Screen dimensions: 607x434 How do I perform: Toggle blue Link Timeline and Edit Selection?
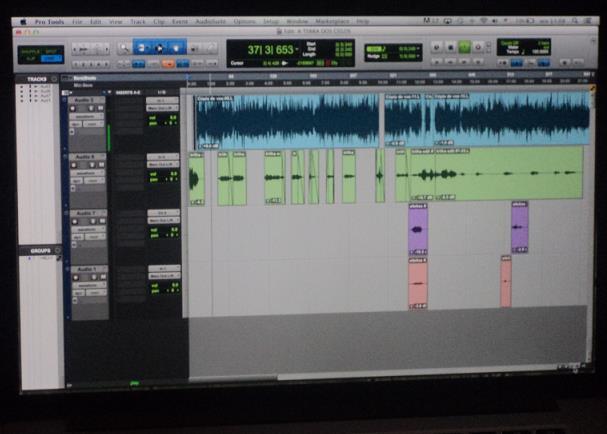point(183,63)
